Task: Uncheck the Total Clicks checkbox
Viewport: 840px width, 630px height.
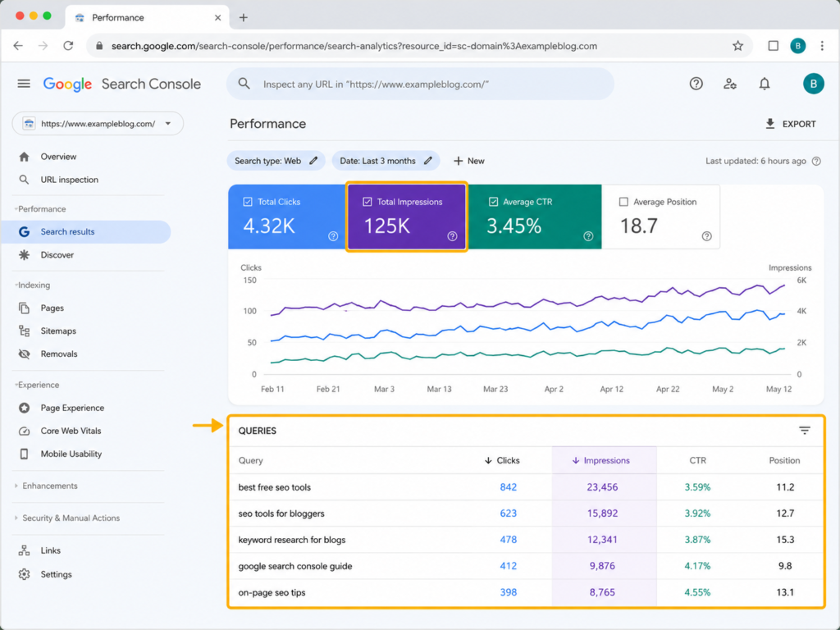Action: click(248, 202)
